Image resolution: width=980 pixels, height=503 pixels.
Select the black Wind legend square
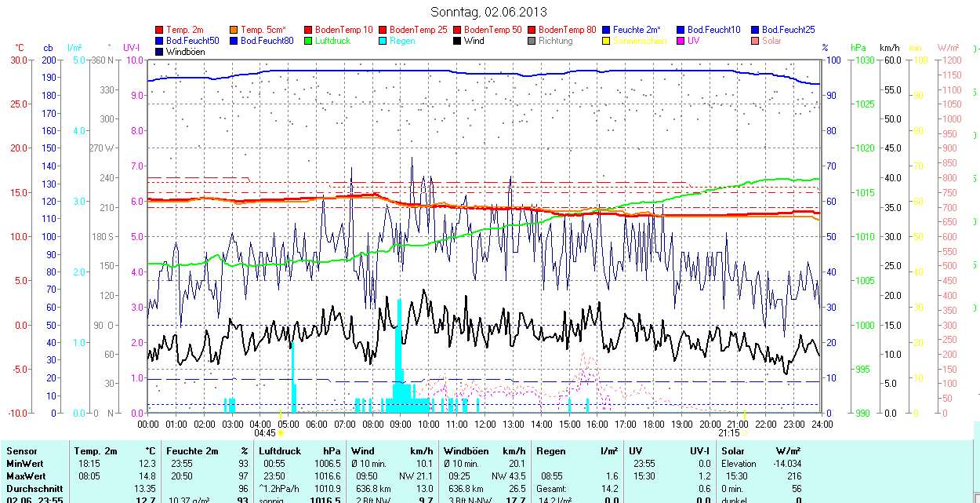[457, 41]
